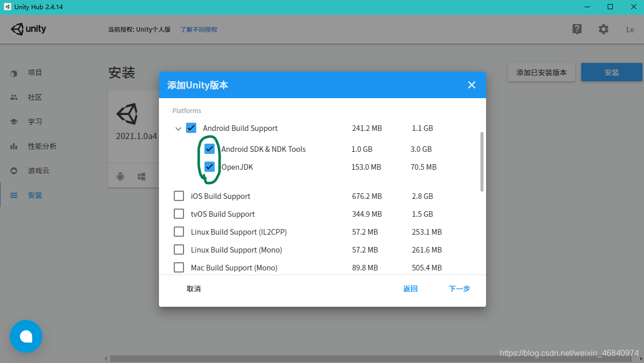The height and width of the screenshot is (363, 644).
Task: Open the 游戏云 section
Action: [x=39, y=171]
